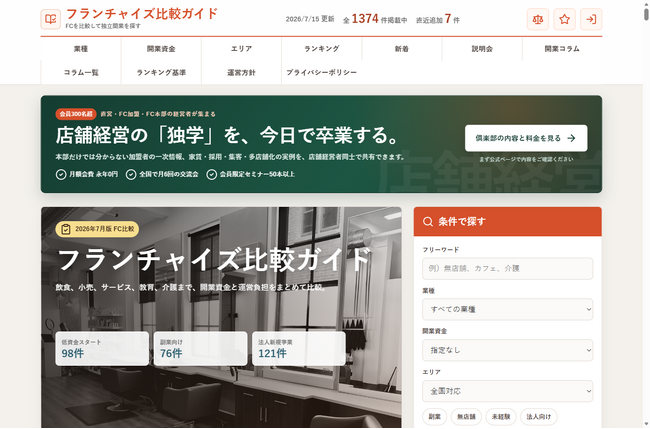The image size is (650, 429).
Task: Open コラム一覧 page
Action: click(81, 73)
